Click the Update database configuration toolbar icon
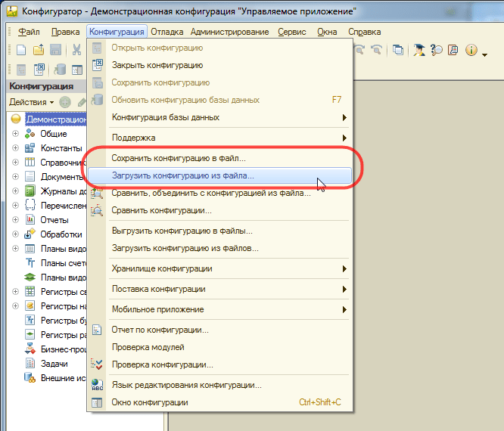 pyautogui.click(x=60, y=70)
